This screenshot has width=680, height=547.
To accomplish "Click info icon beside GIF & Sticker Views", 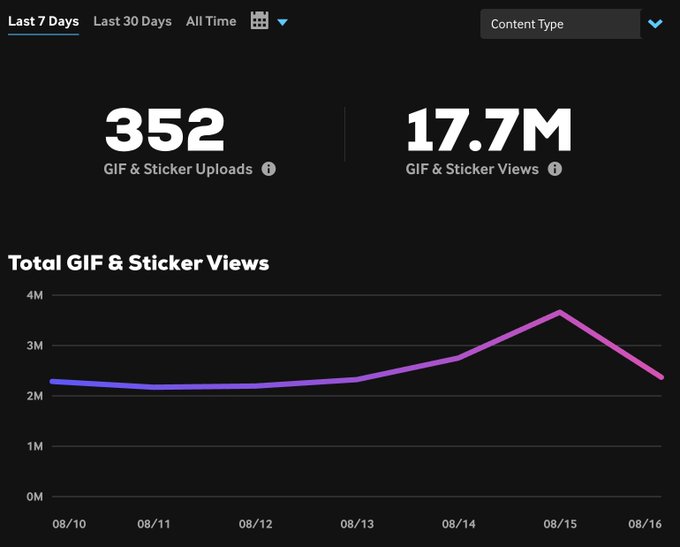I will pos(555,169).
